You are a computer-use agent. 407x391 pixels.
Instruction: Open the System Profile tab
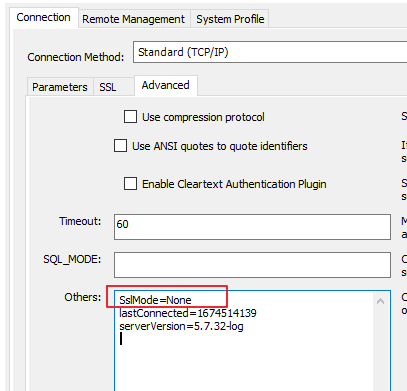click(x=230, y=19)
